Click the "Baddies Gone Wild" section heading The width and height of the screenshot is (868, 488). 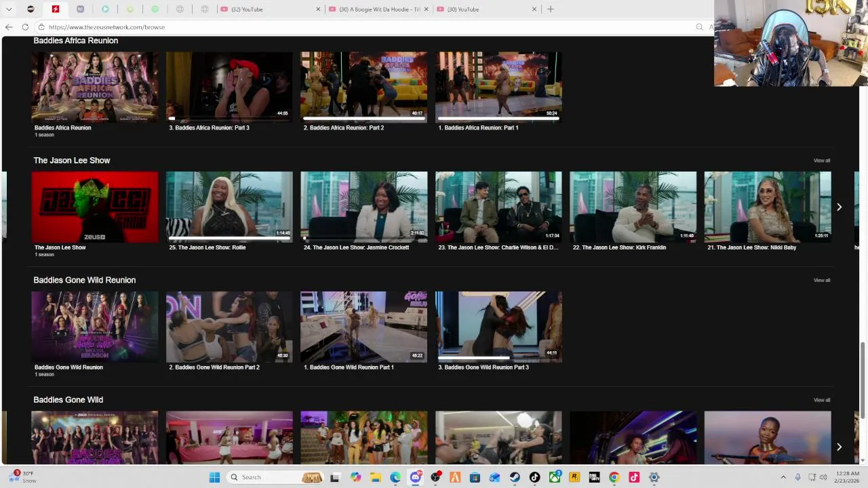coord(68,400)
